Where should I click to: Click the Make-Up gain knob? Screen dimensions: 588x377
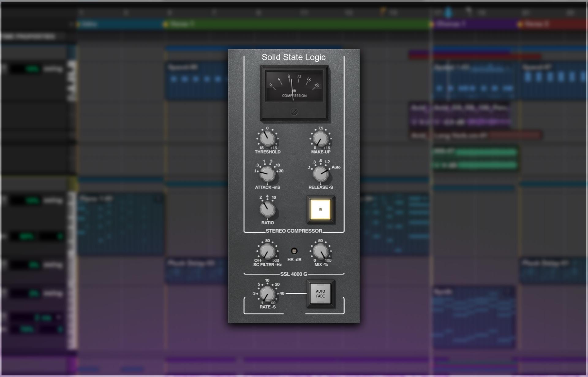point(320,139)
